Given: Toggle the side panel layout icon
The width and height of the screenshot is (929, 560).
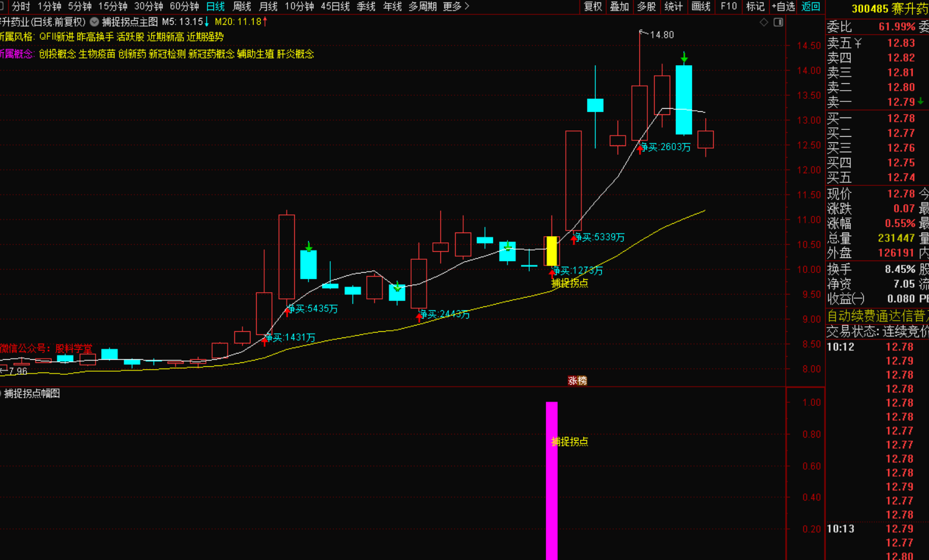Looking at the screenshot, I should tap(778, 22).
